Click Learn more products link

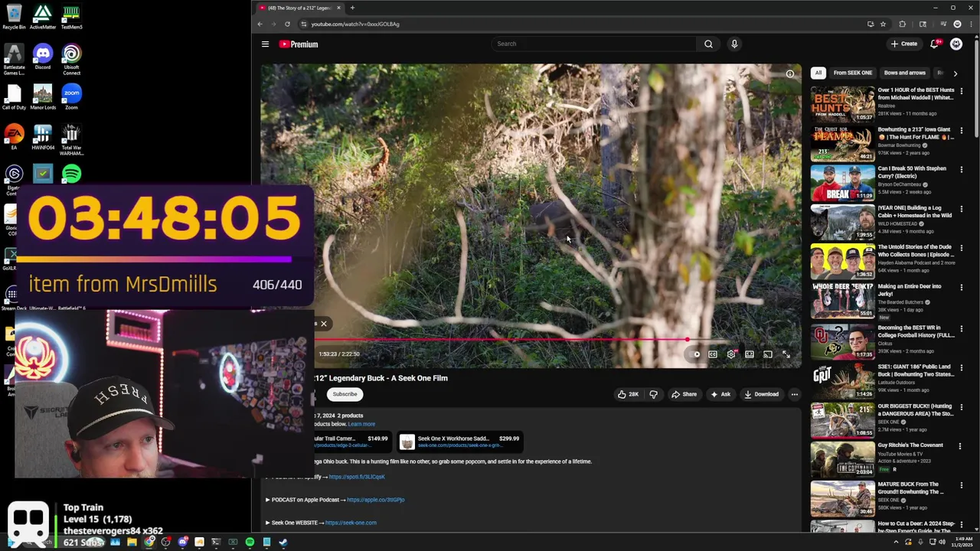[x=361, y=424]
